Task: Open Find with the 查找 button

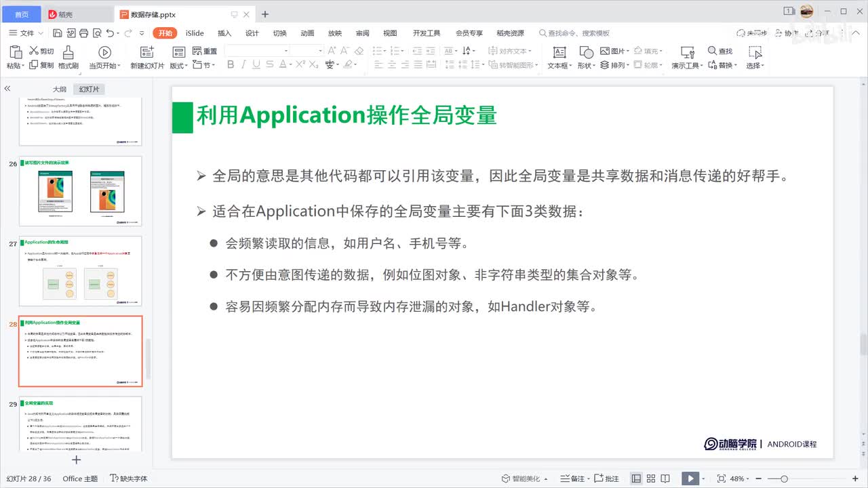Action: coord(720,51)
